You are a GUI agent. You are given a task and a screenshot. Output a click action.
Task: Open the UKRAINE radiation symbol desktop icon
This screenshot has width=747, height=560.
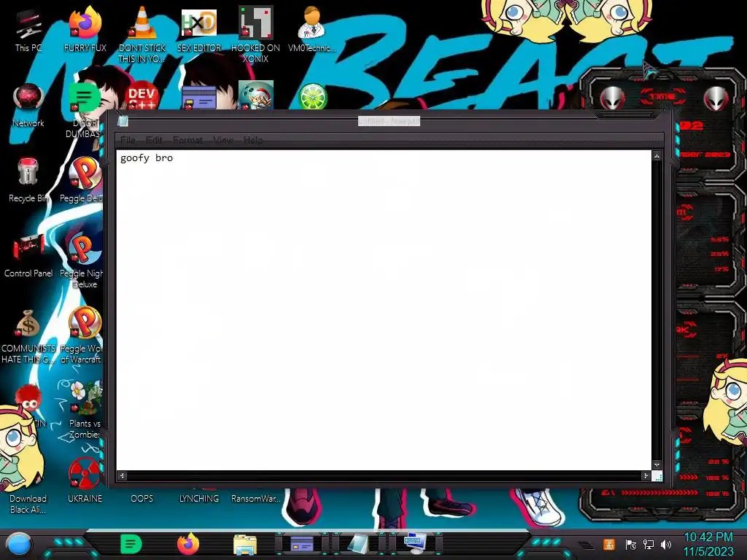[x=85, y=480]
